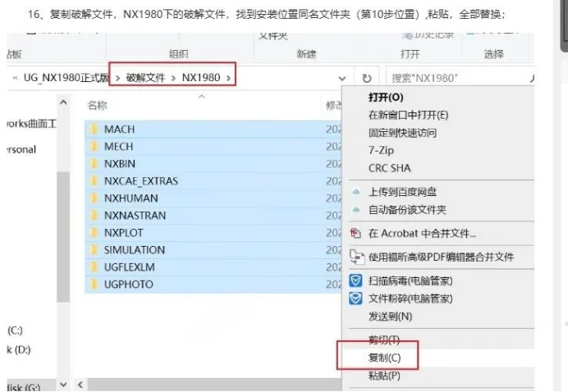Image resolution: width=568 pixels, height=392 pixels.
Task: Click navigation pane scroll-down arrow
Action: point(63,384)
